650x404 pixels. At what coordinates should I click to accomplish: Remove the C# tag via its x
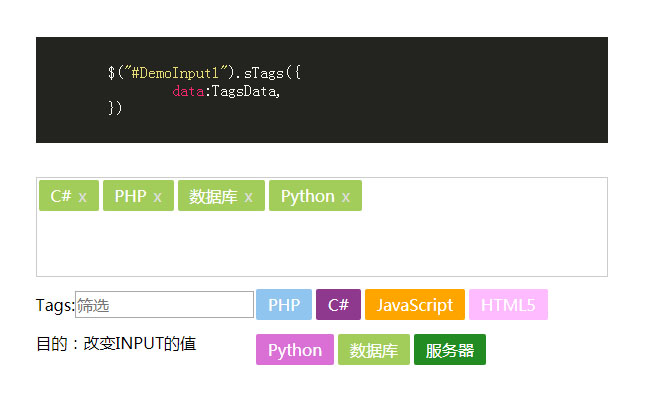(83, 197)
